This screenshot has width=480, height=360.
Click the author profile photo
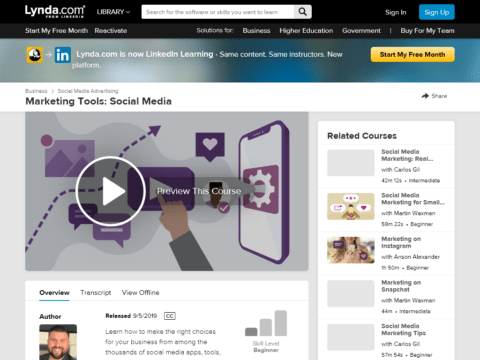pyautogui.click(x=58, y=342)
